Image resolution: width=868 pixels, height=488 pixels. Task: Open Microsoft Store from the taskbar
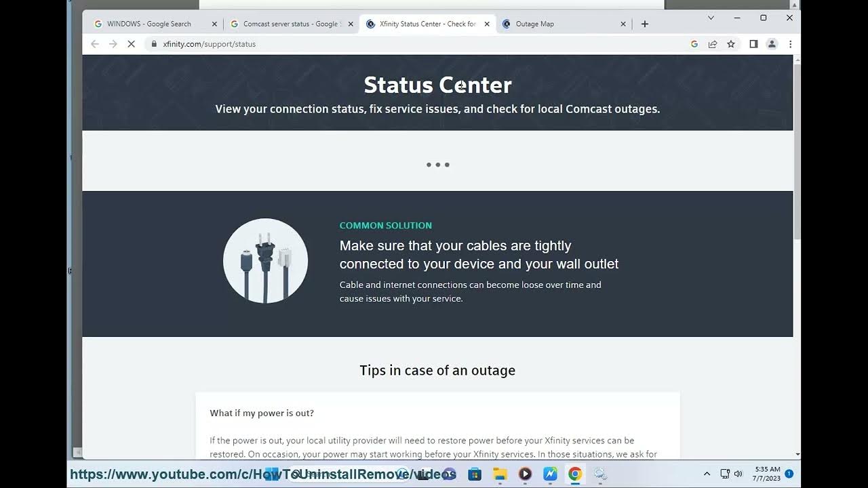(475, 474)
